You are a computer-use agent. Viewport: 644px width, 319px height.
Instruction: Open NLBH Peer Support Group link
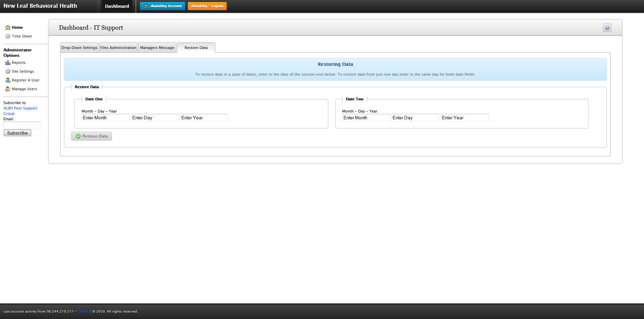pos(20,108)
